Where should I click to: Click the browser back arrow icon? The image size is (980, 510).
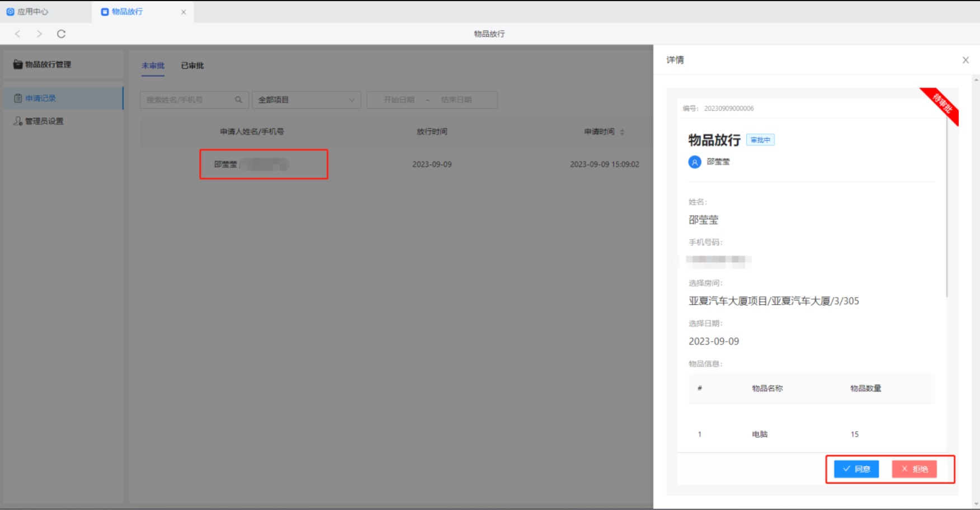[18, 34]
